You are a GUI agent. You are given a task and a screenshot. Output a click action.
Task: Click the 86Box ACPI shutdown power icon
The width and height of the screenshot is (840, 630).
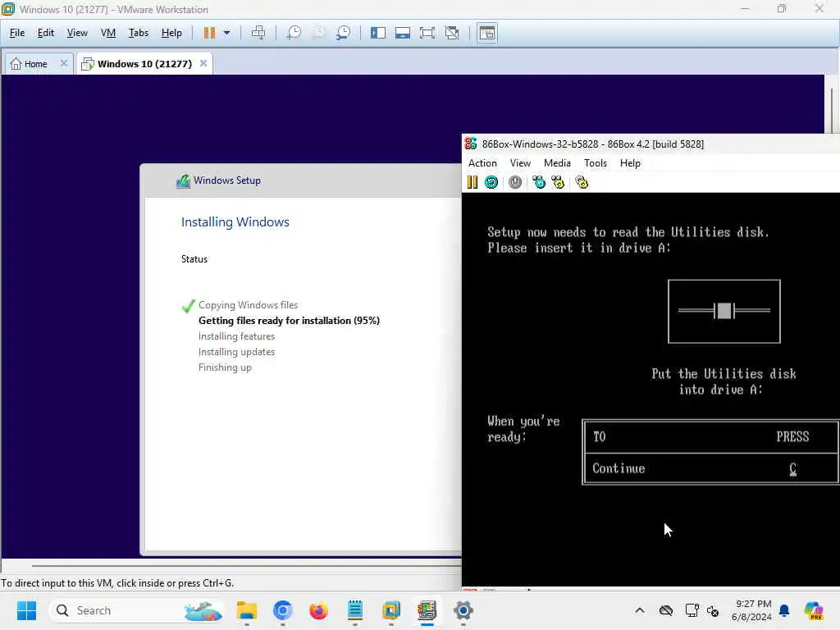point(515,182)
